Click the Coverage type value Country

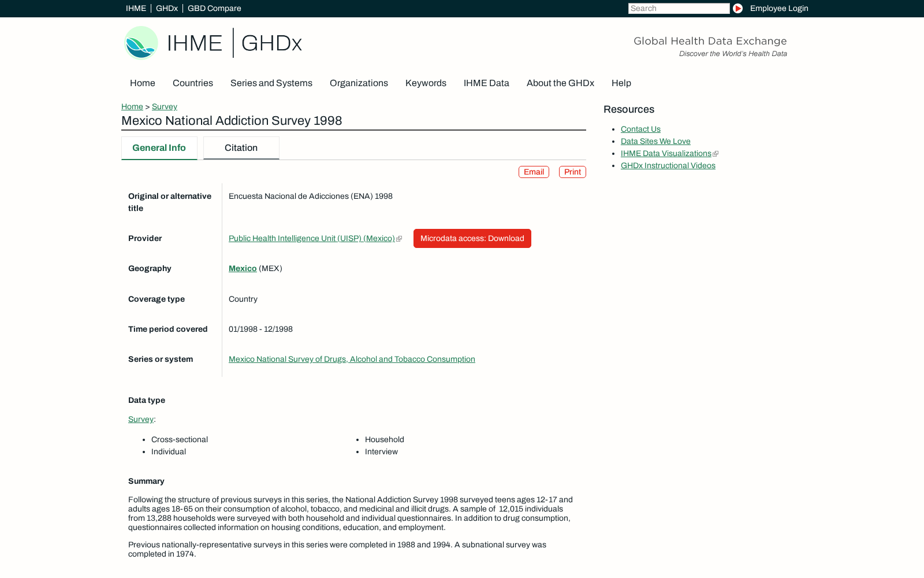coord(243,299)
